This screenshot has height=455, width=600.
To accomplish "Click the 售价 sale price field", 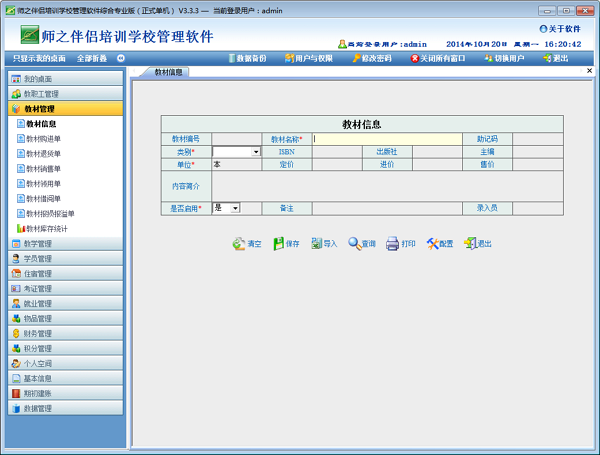I will (538, 165).
